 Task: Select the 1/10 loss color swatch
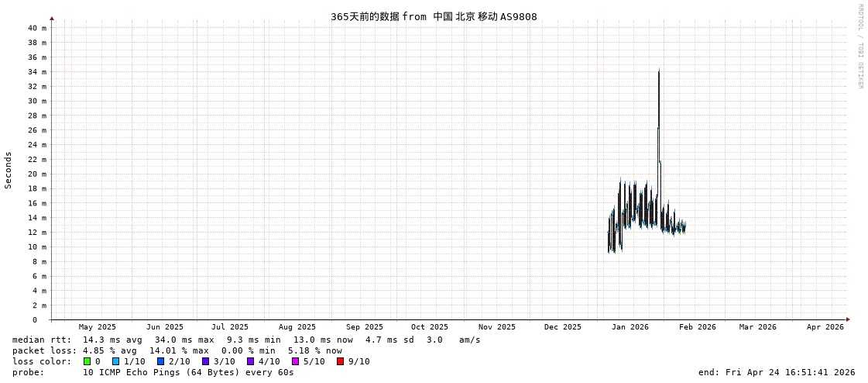115,361
